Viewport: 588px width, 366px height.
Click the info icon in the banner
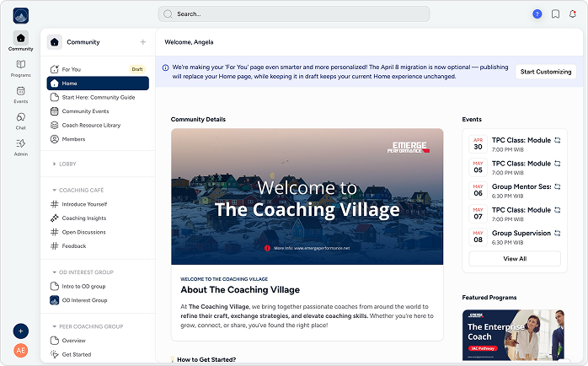tap(165, 67)
